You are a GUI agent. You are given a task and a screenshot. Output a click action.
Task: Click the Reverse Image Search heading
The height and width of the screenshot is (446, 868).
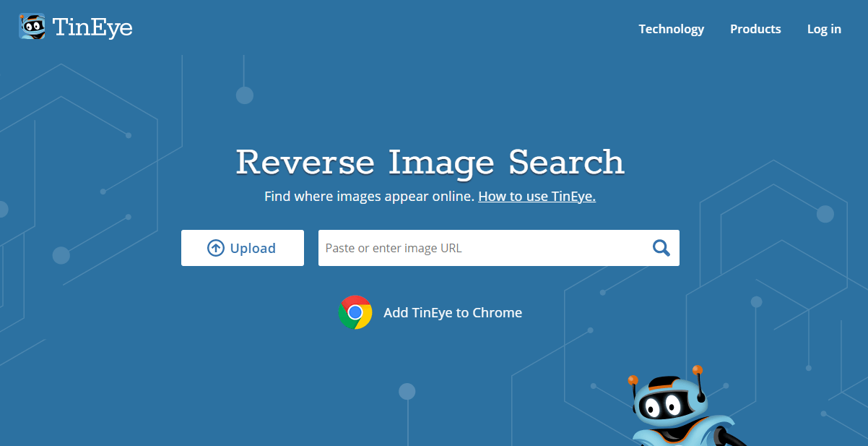[x=430, y=162]
